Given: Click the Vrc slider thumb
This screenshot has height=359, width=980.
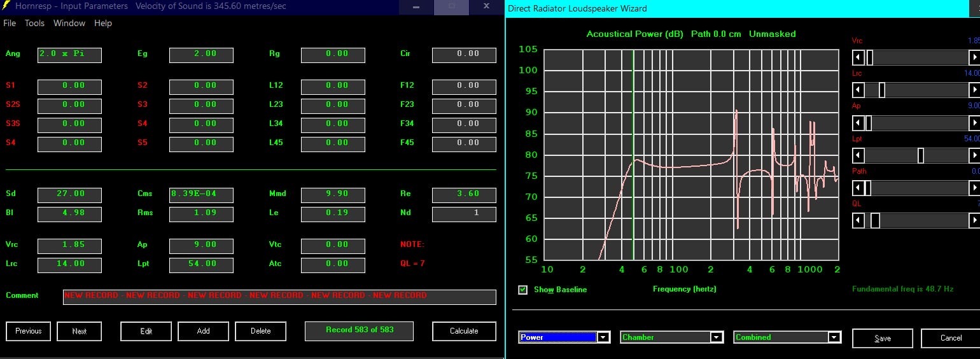Looking at the screenshot, I should pyautogui.click(x=869, y=58).
